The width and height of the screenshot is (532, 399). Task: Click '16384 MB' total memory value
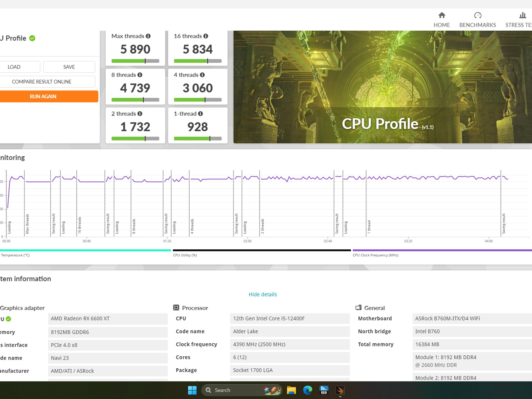[x=472, y=344]
